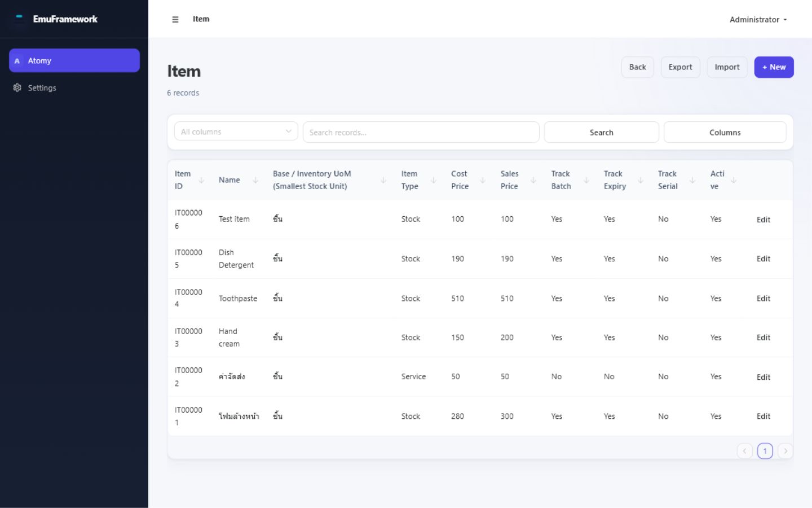Sort by Track Expiry arrow
The width and height of the screenshot is (812, 508).
641,180
